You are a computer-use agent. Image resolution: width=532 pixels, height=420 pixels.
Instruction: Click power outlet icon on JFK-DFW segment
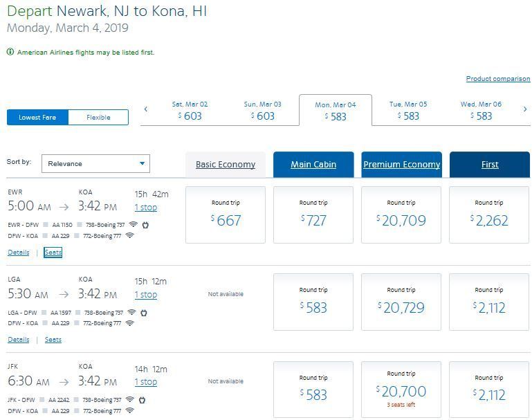click(x=142, y=400)
